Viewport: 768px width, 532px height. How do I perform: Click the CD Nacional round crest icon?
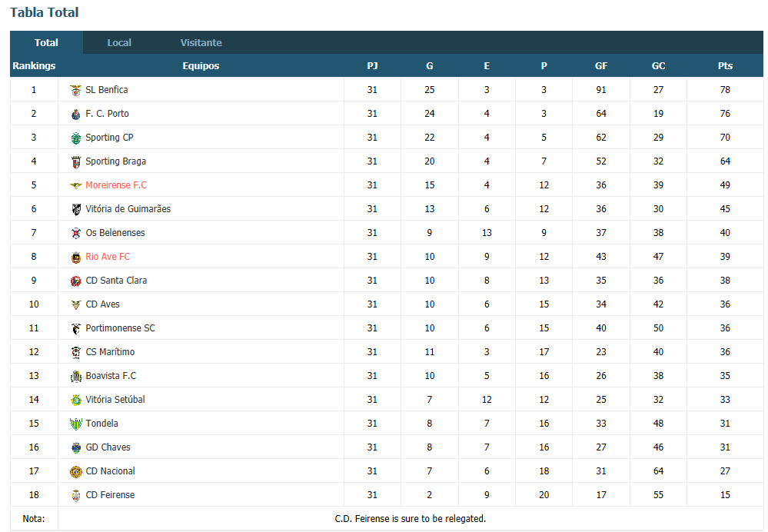click(x=76, y=472)
